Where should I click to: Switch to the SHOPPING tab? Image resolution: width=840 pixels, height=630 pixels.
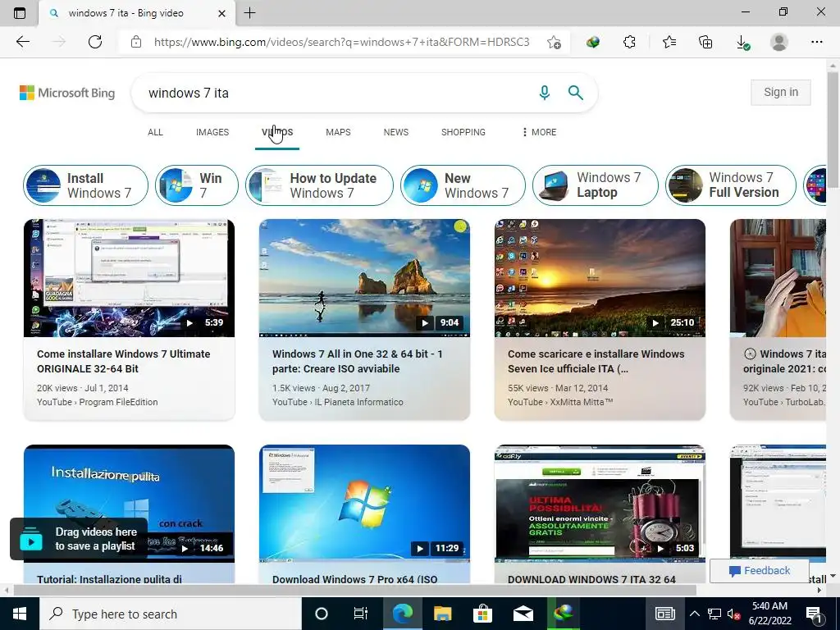pyautogui.click(x=463, y=132)
